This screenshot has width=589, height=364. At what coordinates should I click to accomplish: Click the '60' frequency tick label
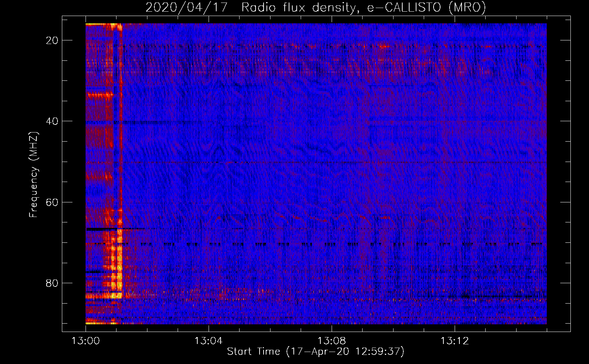tap(52, 202)
